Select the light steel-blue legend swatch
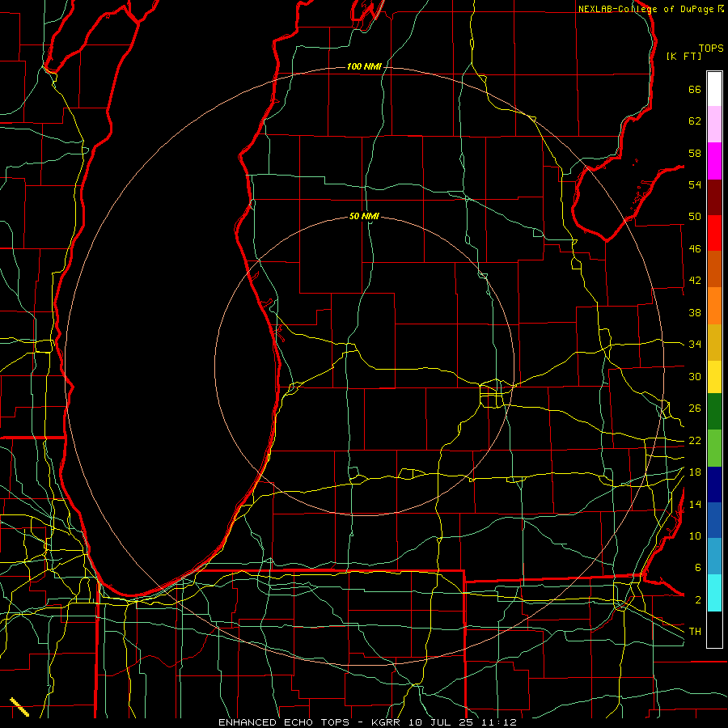Viewport: 728px width, 728px height. [x=714, y=556]
